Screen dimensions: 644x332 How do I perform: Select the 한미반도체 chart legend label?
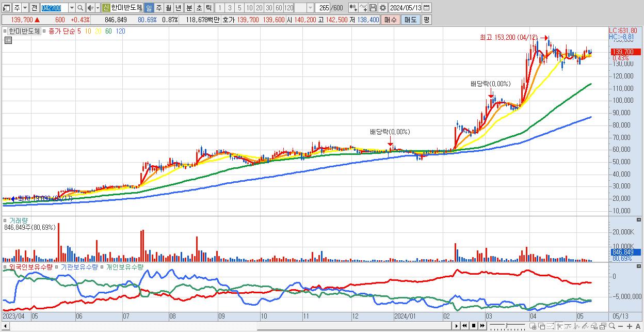click(25, 31)
